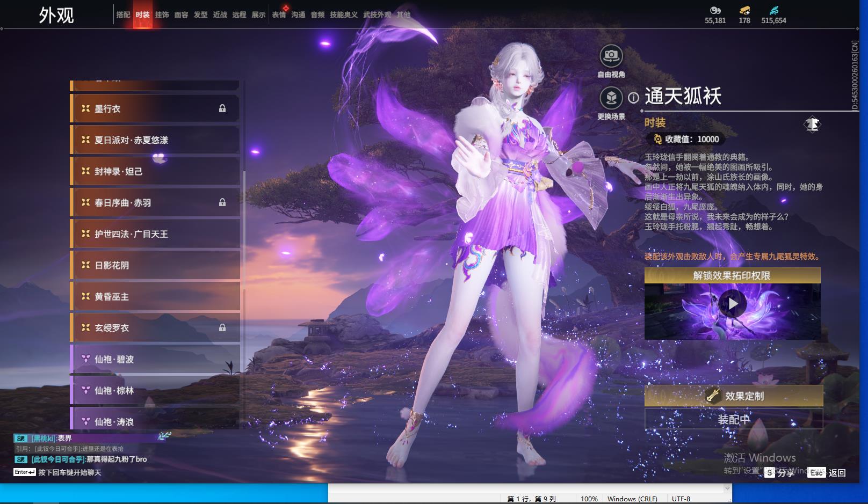Click the blue feather currency icon
This screenshot has width=868, height=504.
(774, 10)
